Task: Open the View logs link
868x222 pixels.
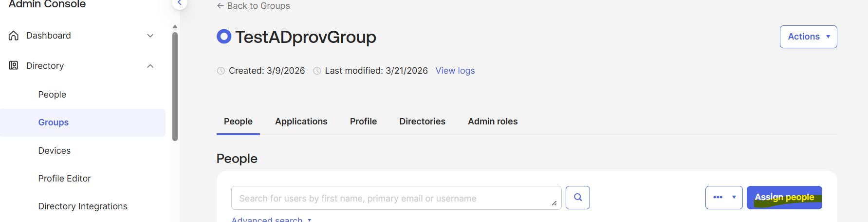Action: click(455, 71)
